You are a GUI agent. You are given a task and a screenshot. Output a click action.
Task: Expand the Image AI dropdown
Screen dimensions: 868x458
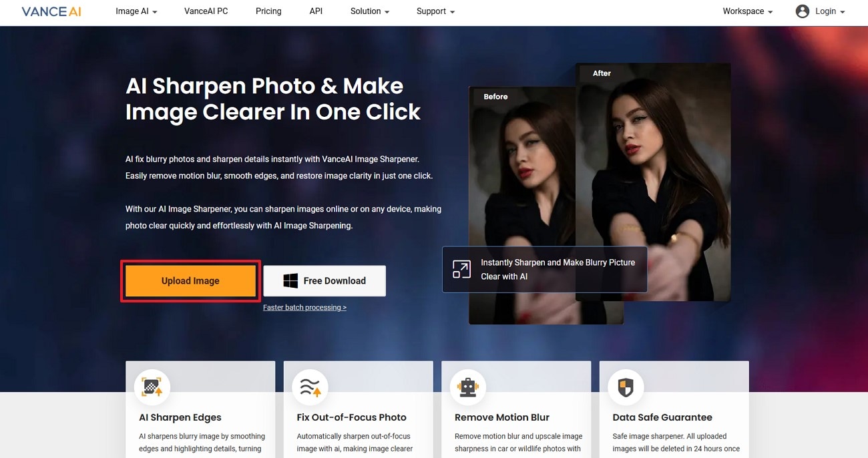click(136, 11)
